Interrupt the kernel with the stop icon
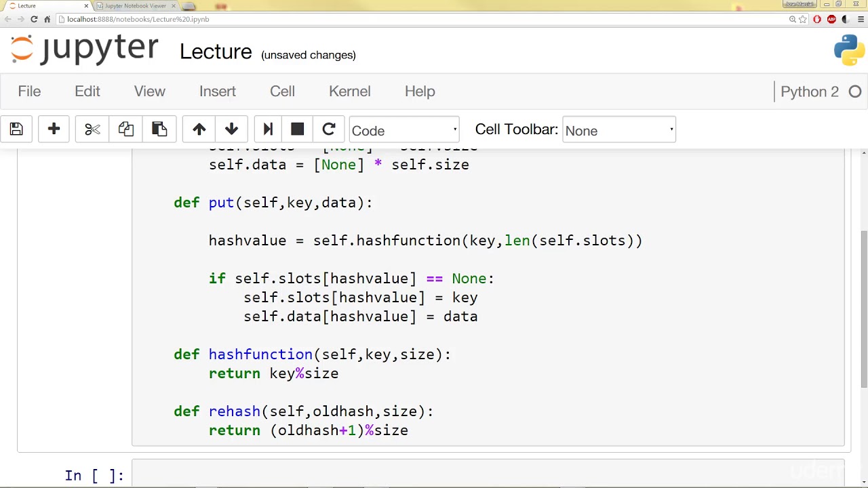 point(297,129)
